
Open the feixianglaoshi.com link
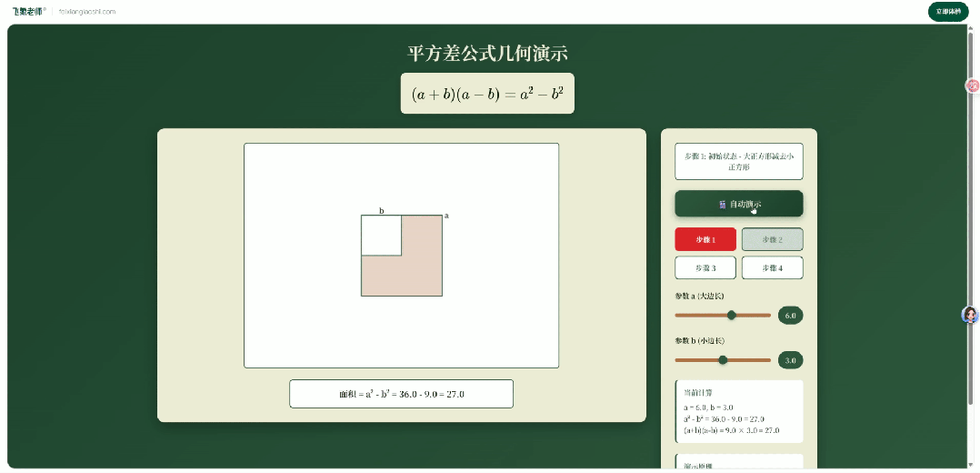pyautogui.click(x=87, y=12)
